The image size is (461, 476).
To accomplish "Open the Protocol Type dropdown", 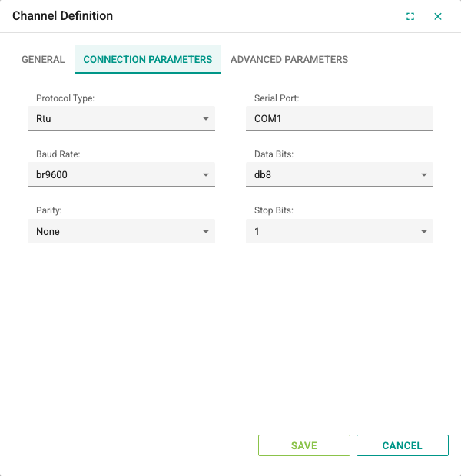I will pyautogui.click(x=121, y=118).
